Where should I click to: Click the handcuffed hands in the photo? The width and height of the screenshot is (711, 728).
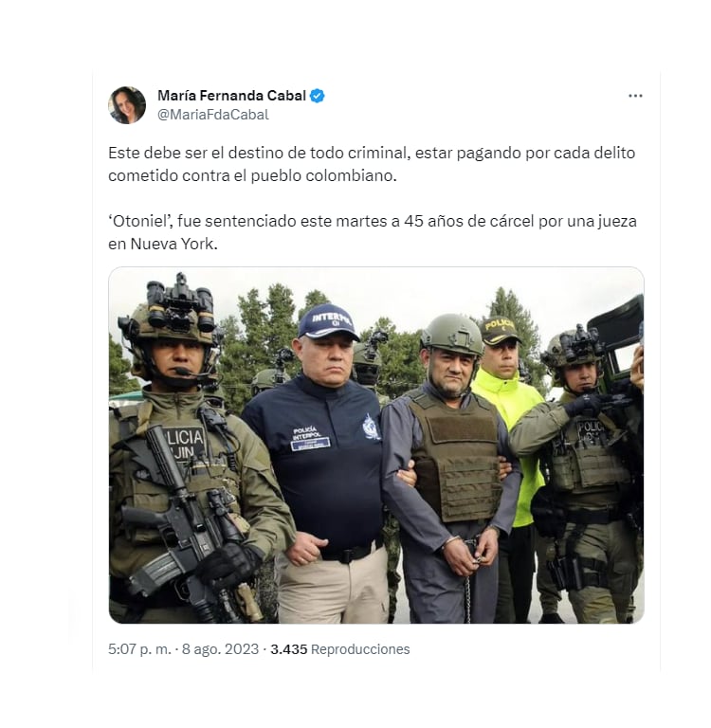469,550
